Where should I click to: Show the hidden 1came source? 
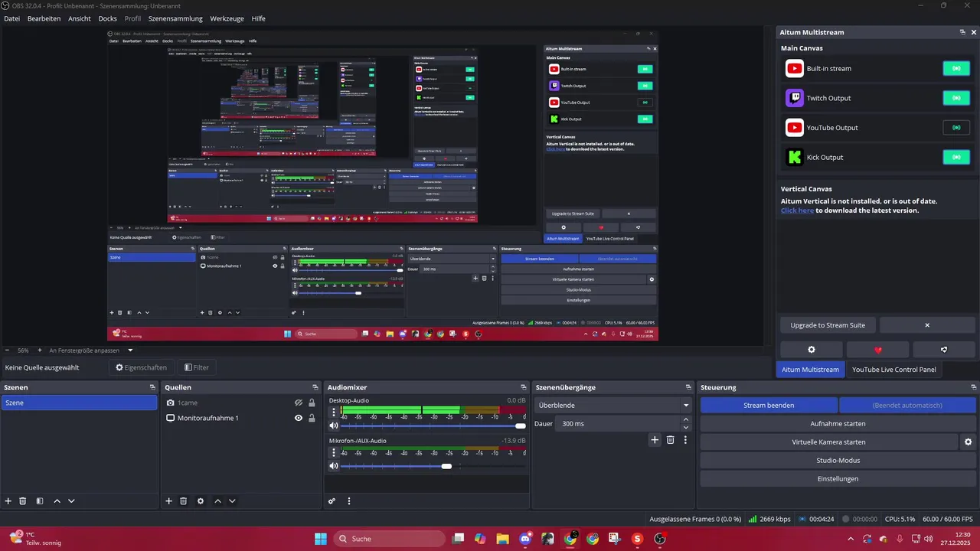[299, 403]
